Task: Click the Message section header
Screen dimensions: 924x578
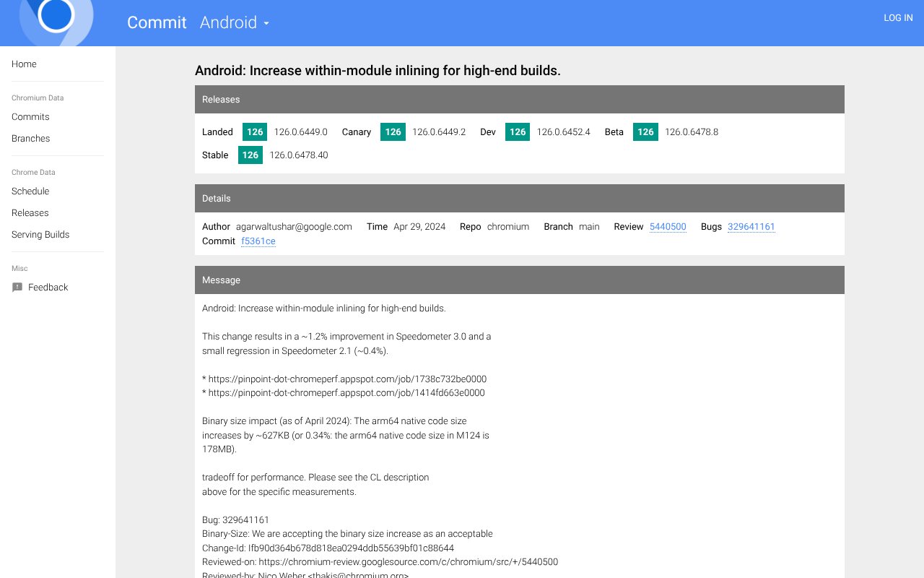Action: (519, 280)
